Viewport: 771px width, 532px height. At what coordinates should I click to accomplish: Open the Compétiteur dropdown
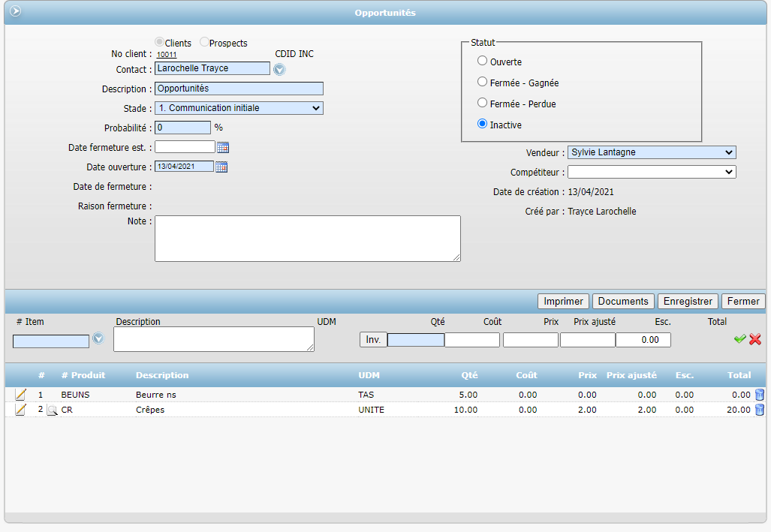652,172
